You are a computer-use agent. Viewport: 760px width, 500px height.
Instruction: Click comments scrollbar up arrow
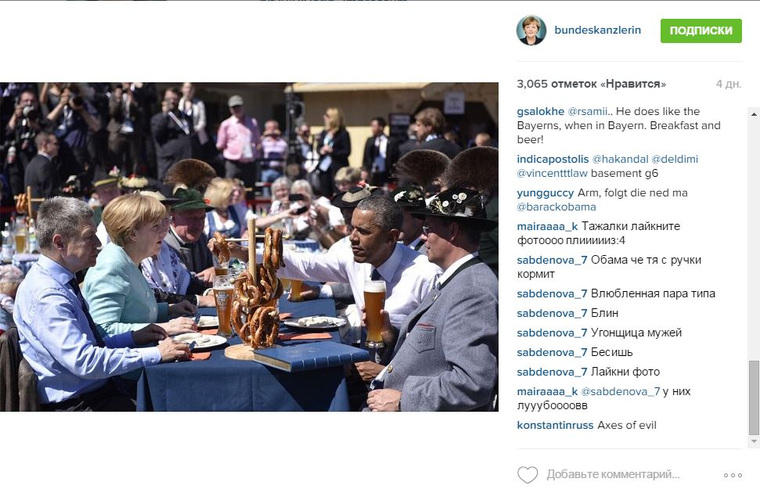tap(754, 114)
